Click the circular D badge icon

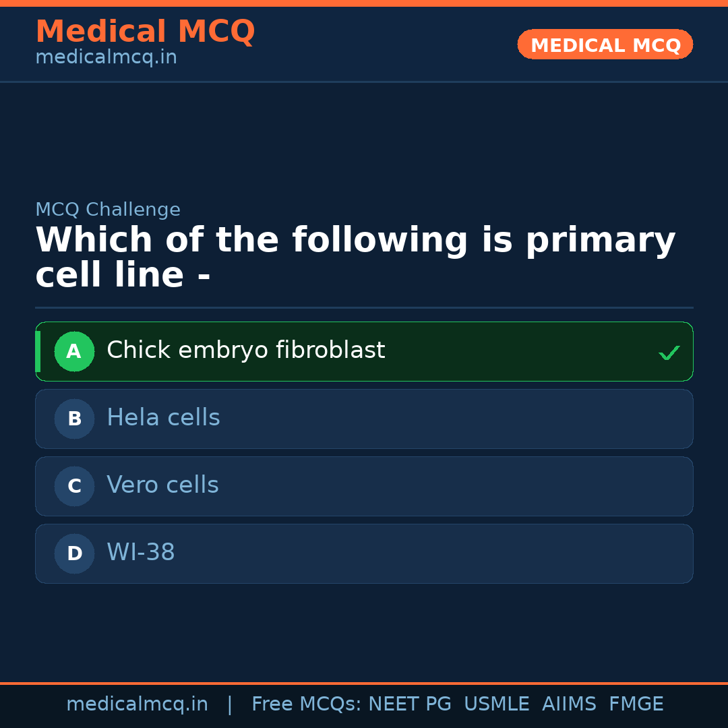coord(74,553)
